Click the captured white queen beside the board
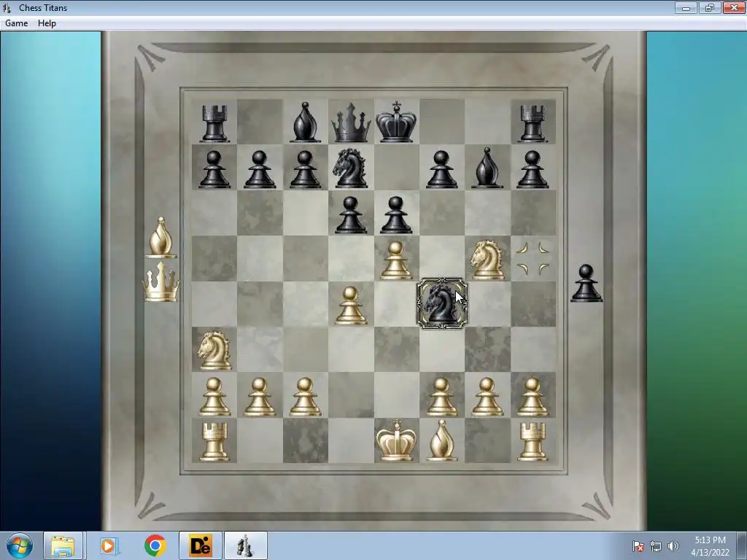 tap(161, 282)
